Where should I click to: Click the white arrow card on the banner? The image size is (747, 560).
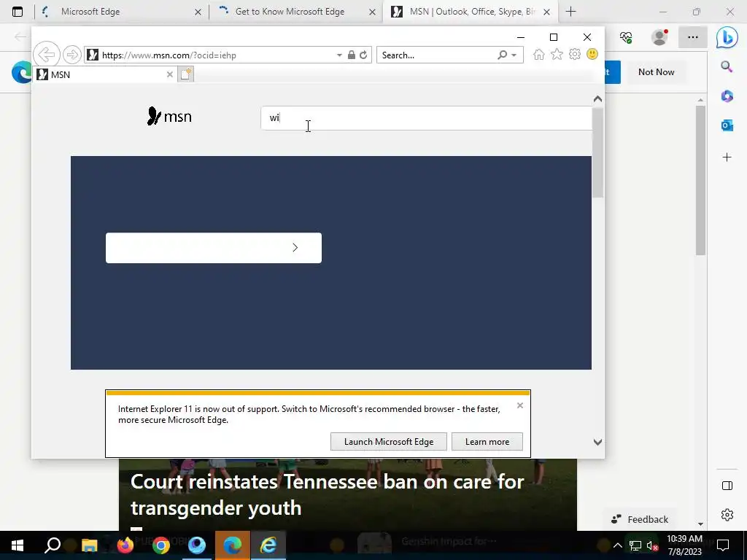tap(214, 248)
